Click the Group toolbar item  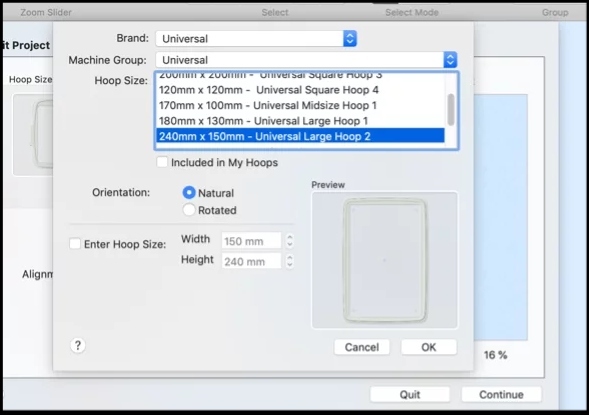tap(555, 12)
